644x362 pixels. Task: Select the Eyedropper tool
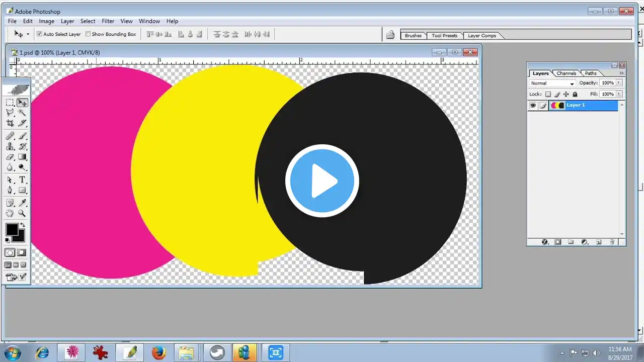(x=22, y=203)
